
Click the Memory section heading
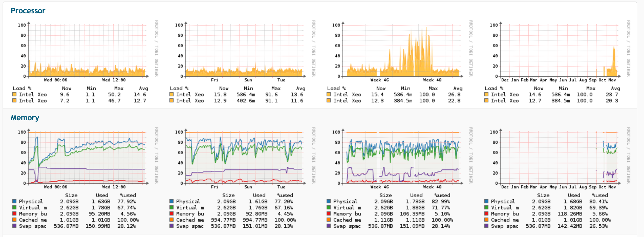click(x=25, y=118)
